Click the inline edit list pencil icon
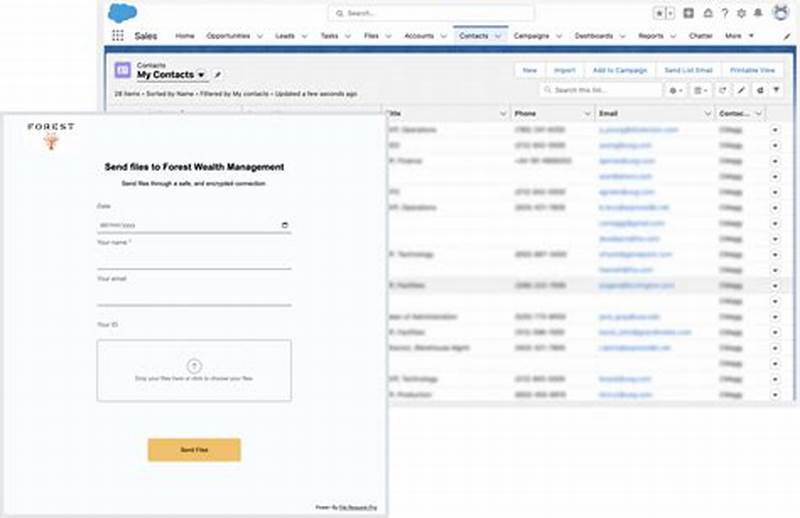The image size is (800, 518). pyautogui.click(x=741, y=90)
